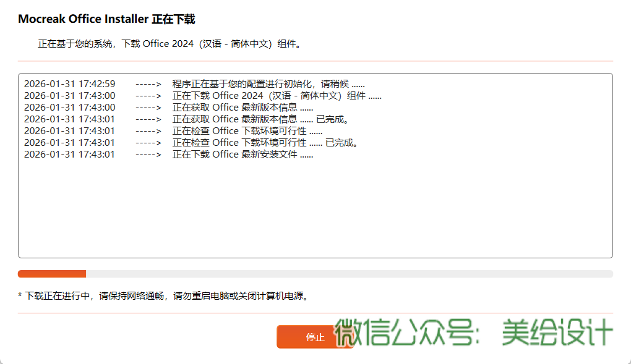
Task: Click the watermark text '美绘设计'
Action: tap(556, 334)
